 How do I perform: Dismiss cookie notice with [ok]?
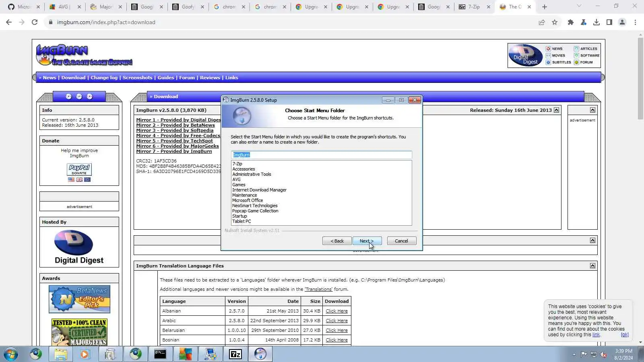point(624,335)
